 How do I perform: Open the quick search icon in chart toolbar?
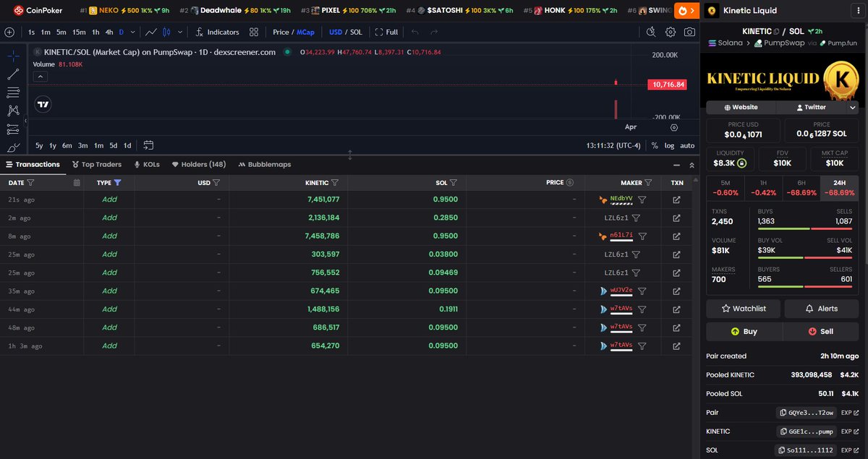(x=651, y=32)
